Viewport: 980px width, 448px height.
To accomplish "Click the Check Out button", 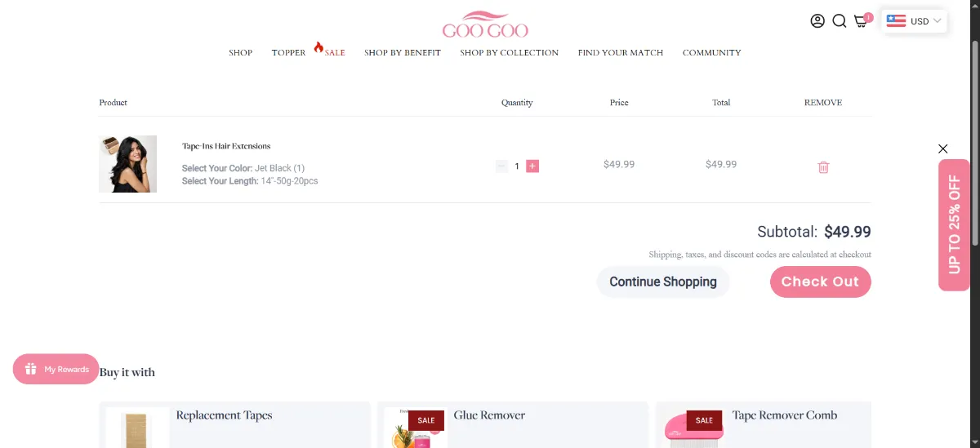I will tap(820, 282).
